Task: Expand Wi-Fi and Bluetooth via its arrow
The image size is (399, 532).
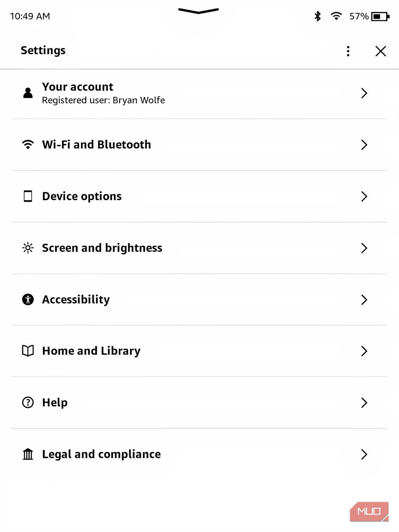Action: pyautogui.click(x=364, y=145)
